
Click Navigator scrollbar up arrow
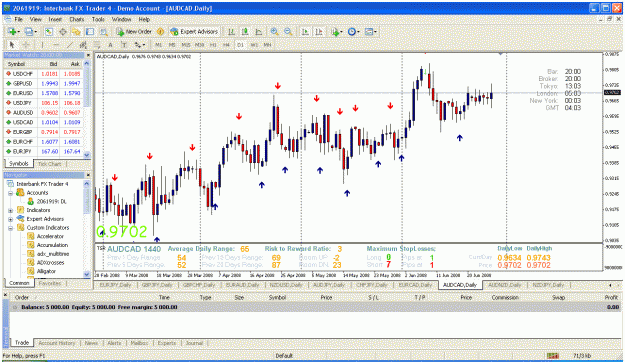[87, 184]
